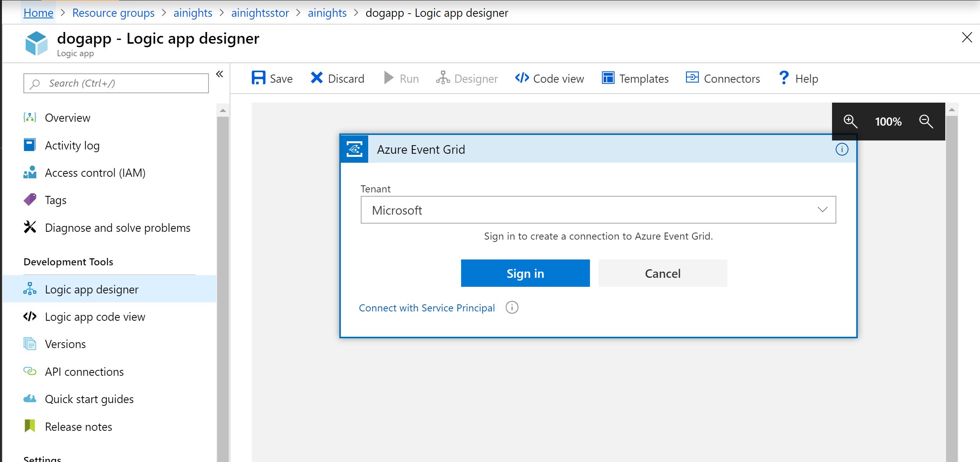The width and height of the screenshot is (980, 462).
Task: Zoom out with the magnifier minus icon
Action: (926, 121)
